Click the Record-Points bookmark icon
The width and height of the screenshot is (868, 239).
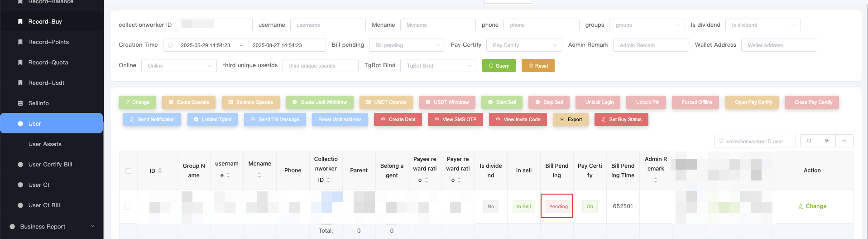[x=20, y=42]
